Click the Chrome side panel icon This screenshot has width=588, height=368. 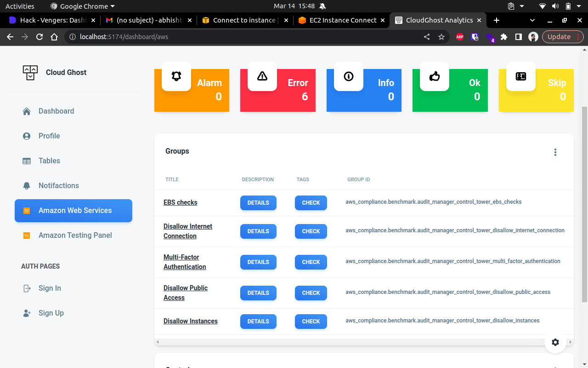point(519,37)
